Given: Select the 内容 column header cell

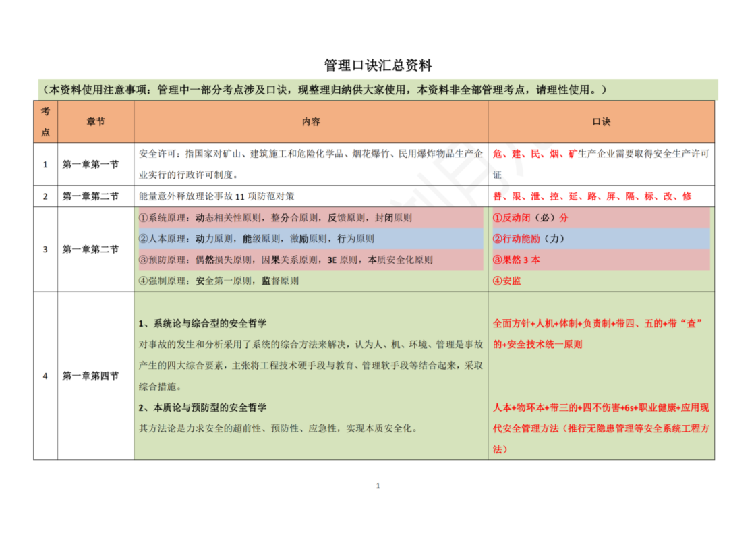Looking at the screenshot, I should click(x=311, y=121).
